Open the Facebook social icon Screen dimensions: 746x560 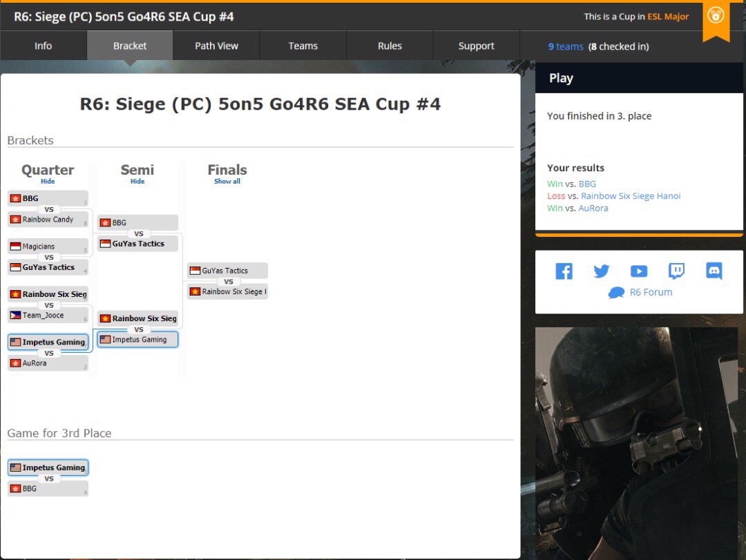click(564, 271)
